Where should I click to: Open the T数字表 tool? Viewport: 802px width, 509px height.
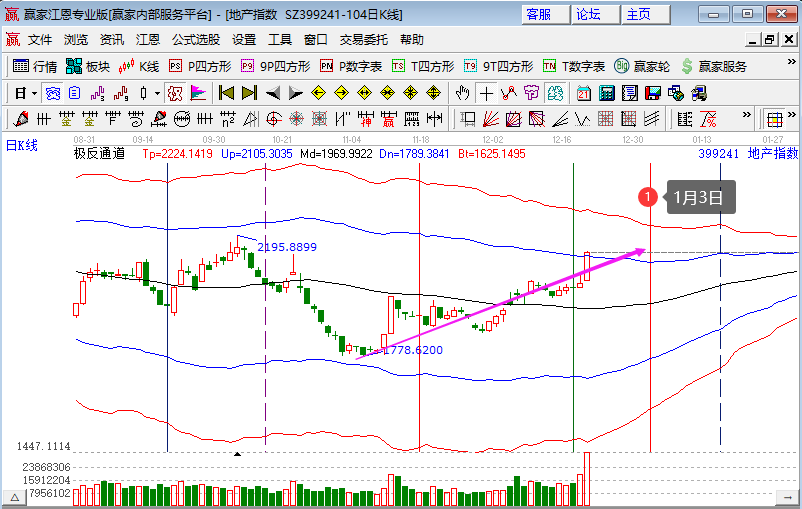click(x=574, y=66)
